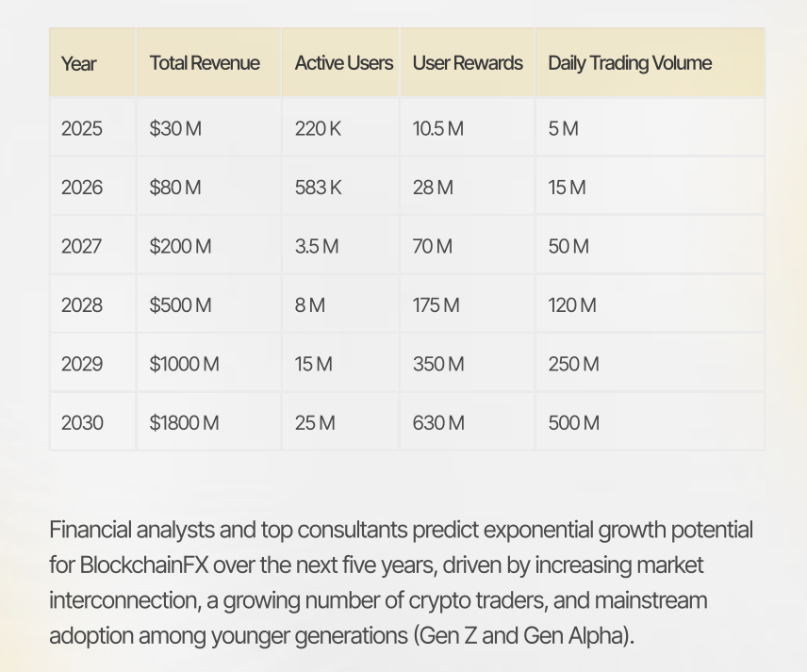The height and width of the screenshot is (672, 807).
Task: Select the 2029 year cell
Action: click(82, 364)
